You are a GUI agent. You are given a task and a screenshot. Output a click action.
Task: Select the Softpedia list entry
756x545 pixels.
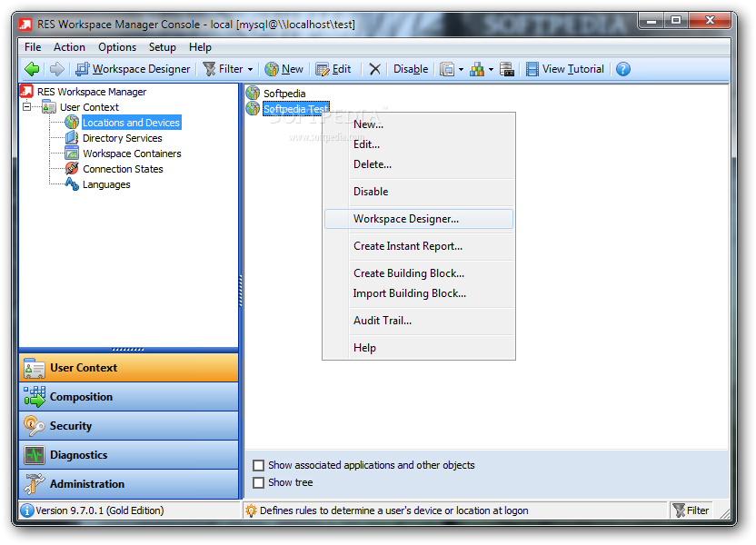pos(284,94)
